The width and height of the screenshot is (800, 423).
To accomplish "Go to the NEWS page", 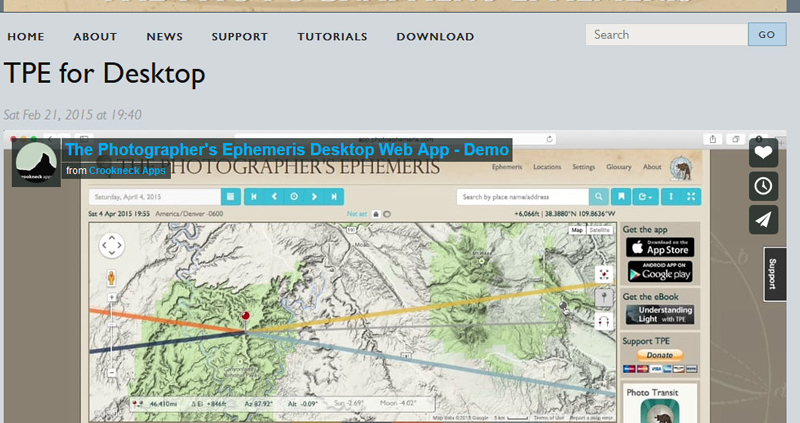I will [x=164, y=37].
